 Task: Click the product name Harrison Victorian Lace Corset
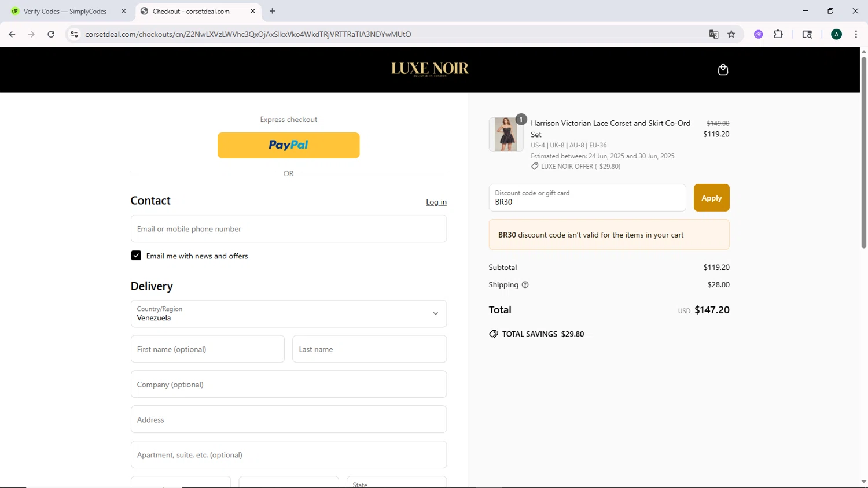pyautogui.click(x=610, y=128)
